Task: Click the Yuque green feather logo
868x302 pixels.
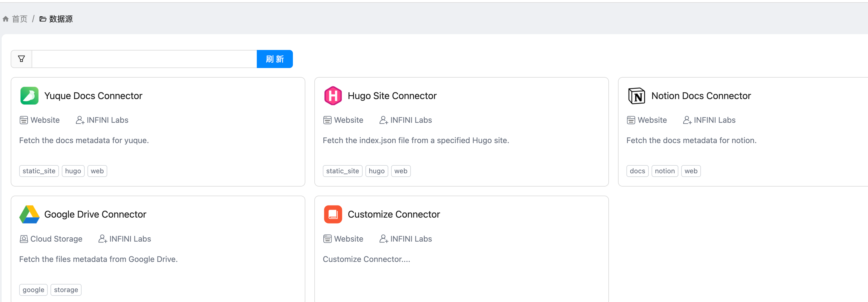Action: coord(29,96)
